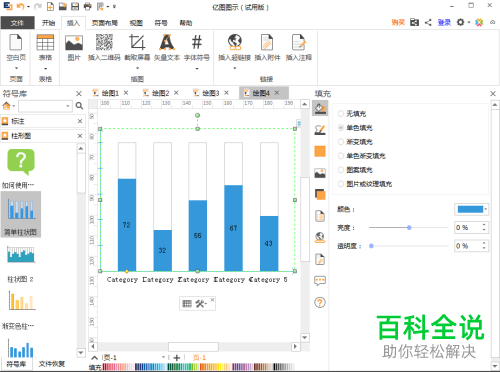The height and width of the screenshot is (372, 500).
Task: Insert an attachment (插入附件)
Action: (267, 48)
